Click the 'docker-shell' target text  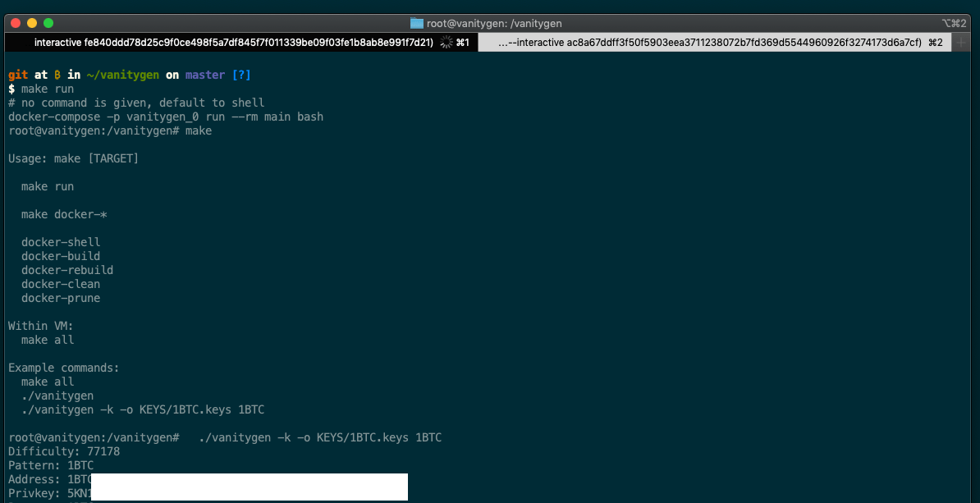[61, 242]
